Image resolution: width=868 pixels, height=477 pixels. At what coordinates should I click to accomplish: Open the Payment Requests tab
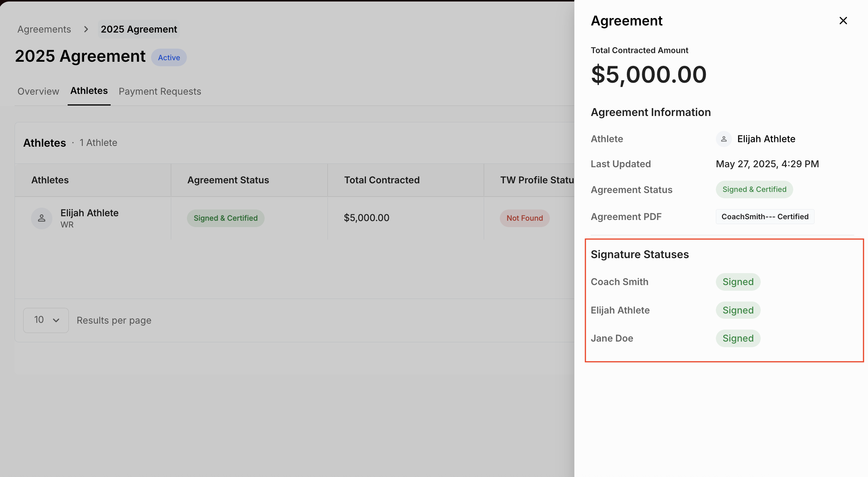coord(160,91)
